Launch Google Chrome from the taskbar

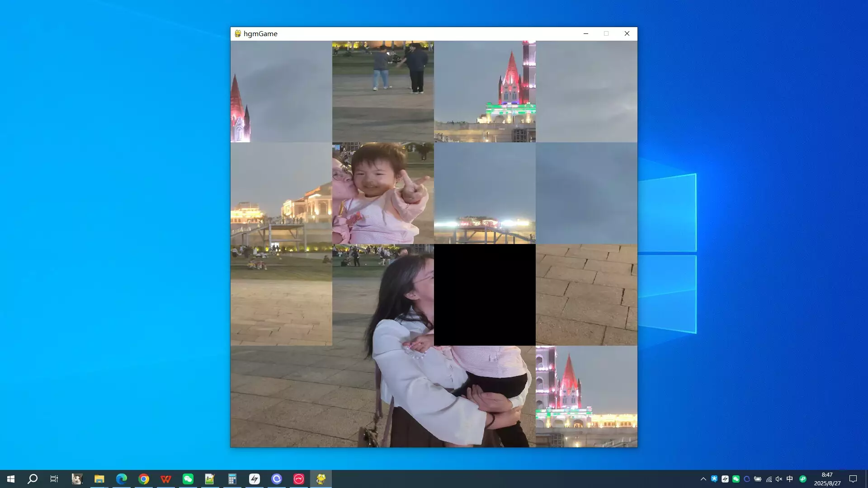[144, 479]
